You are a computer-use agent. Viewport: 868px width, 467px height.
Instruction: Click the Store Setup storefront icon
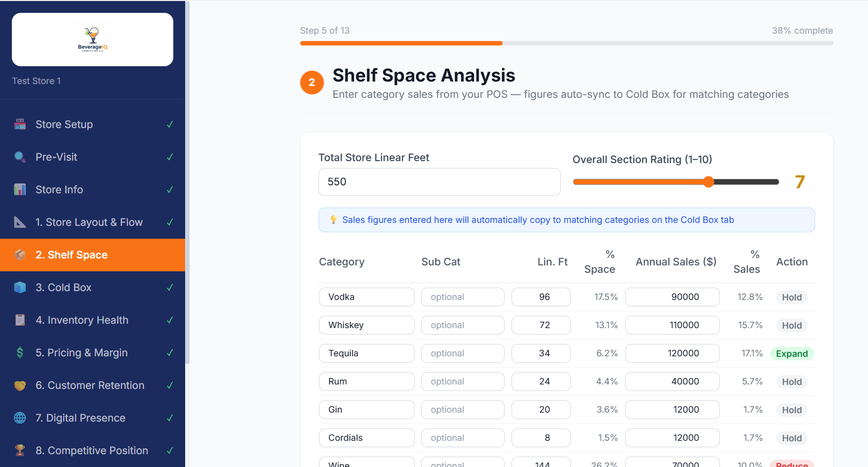point(20,124)
